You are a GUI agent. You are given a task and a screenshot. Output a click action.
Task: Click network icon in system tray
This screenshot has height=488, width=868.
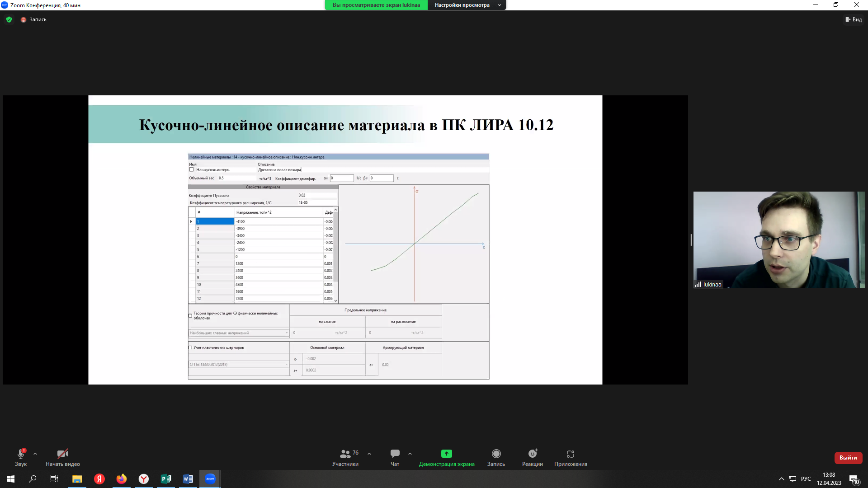[793, 479]
